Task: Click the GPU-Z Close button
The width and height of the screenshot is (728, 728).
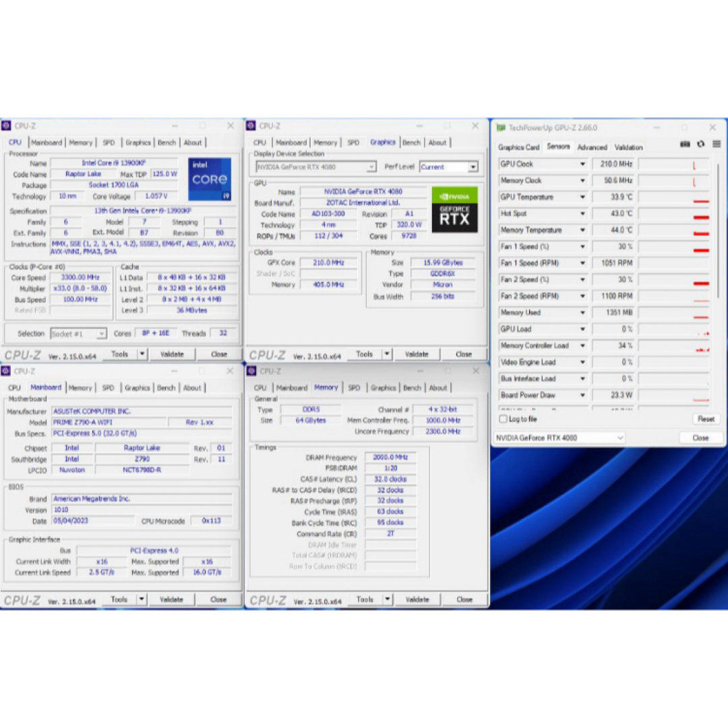Action: [700, 438]
